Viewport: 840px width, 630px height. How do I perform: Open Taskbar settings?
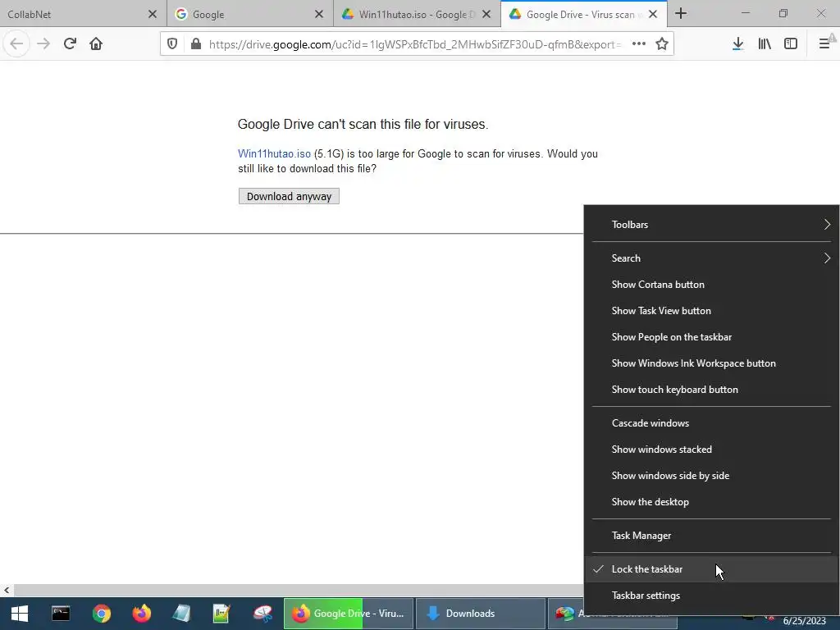(x=711, y=596)
